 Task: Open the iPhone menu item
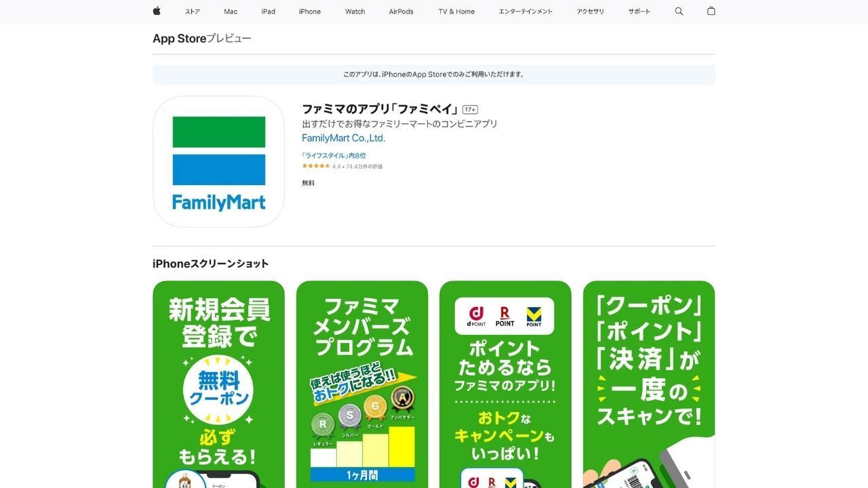pos(310,12)
